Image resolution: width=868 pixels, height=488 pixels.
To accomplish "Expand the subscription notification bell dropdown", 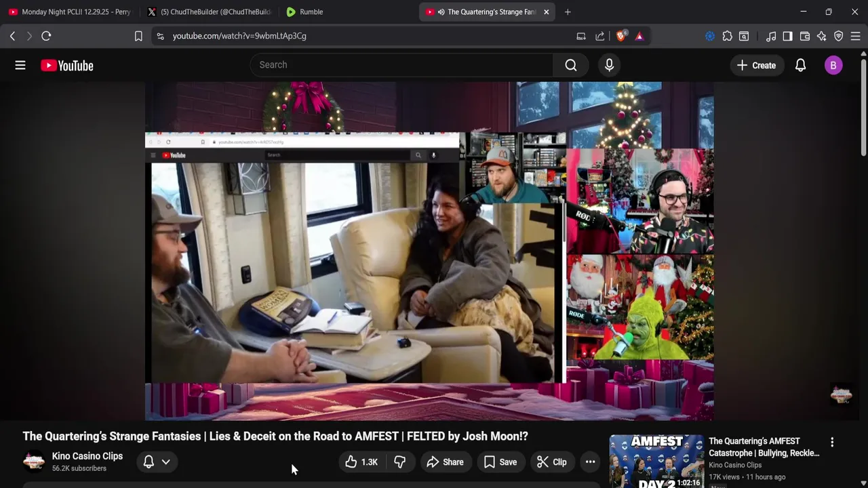I will 157,462.
